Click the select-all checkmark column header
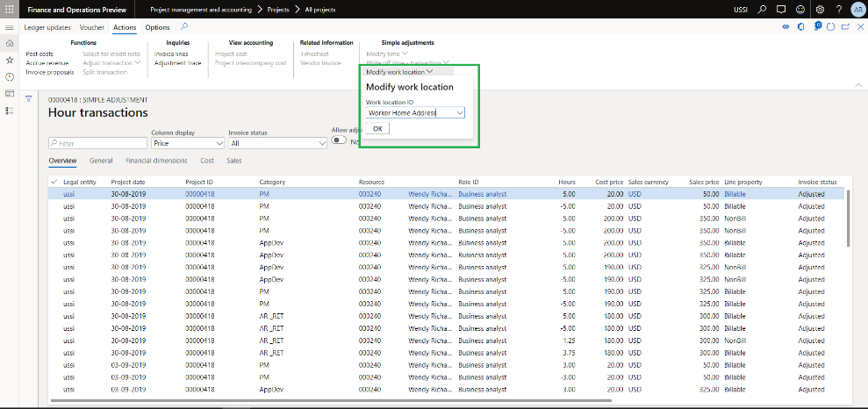Screen dimensions: 868x409 click(x=54, y=182)
